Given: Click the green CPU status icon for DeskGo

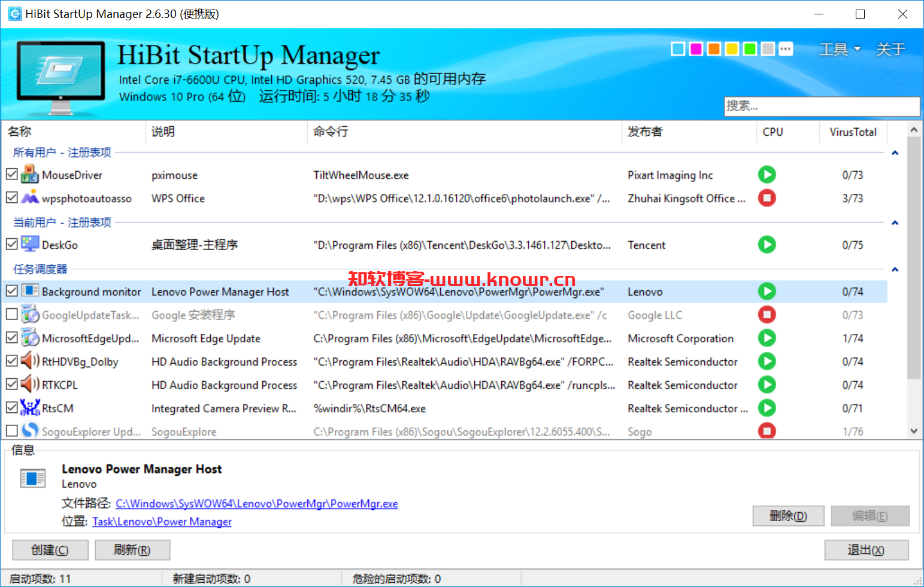Looking at the screenshot, I should coord(767,244).
